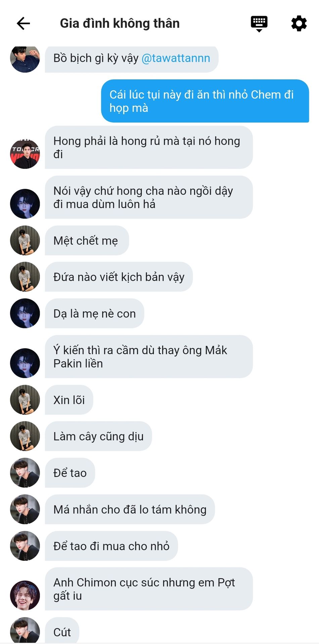This screenshot has width=319, height=644.
Task: Open avatar next to 'Anh Chimon cục súc'
Action: (25, 595)
